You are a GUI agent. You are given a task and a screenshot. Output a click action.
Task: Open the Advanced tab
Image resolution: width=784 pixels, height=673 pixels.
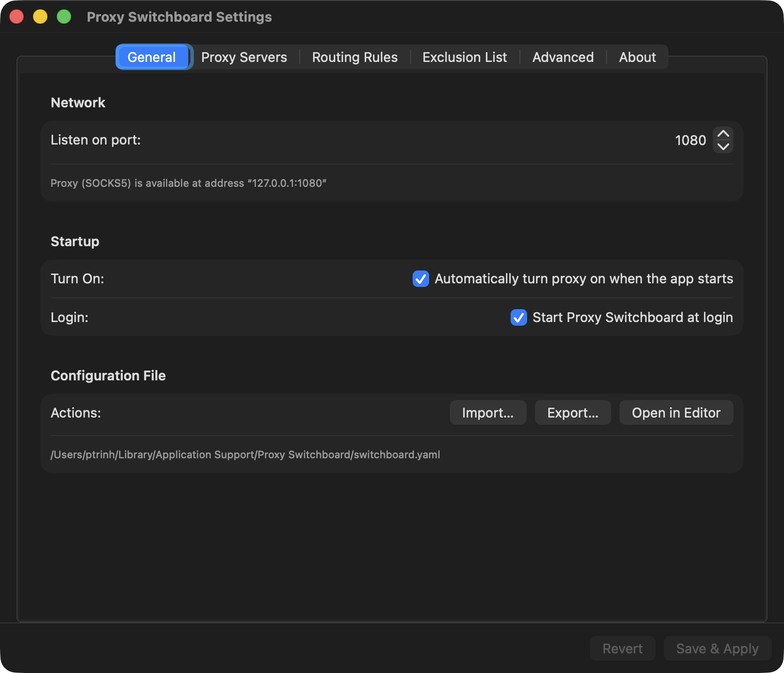pyautogui.click(x=563, y=57)
